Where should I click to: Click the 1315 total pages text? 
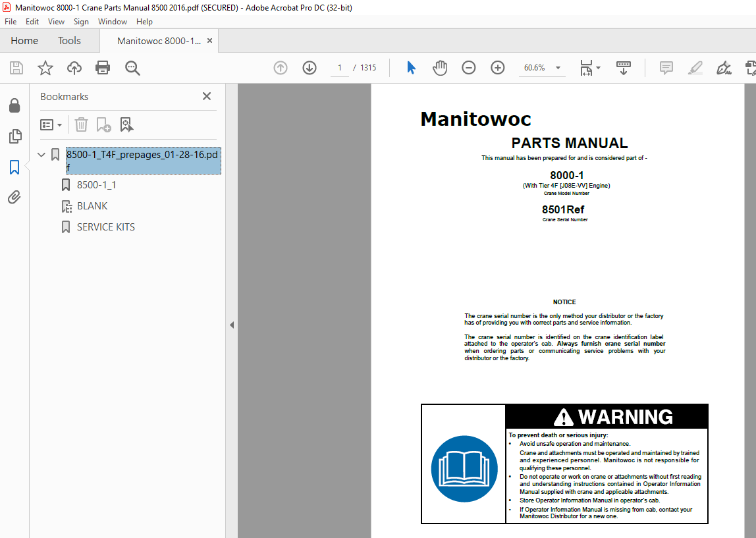(368, 68)
